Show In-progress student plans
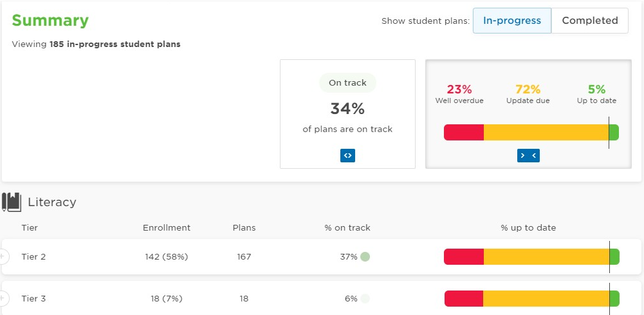This screenshot has height=315, width=644. (511, 21)
